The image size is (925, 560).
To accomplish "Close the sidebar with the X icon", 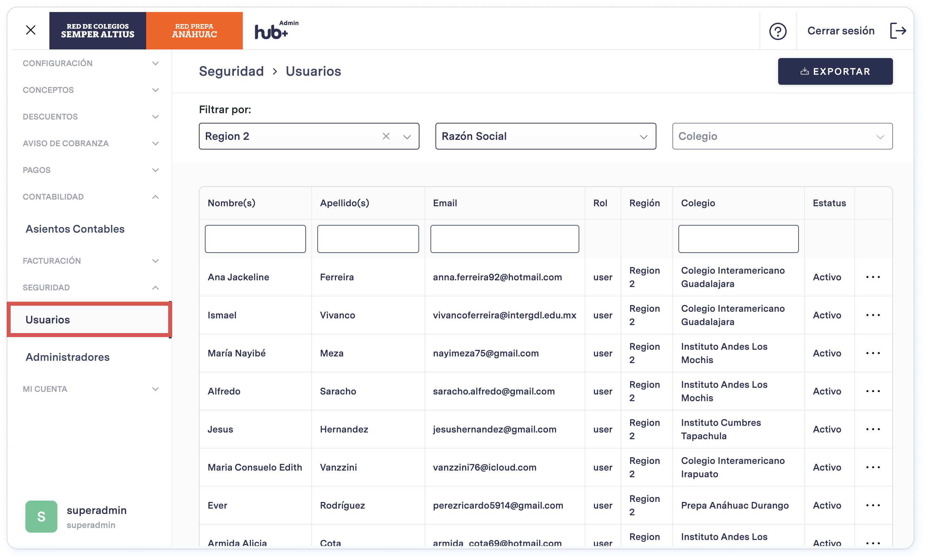I will [x=31, y=30].
